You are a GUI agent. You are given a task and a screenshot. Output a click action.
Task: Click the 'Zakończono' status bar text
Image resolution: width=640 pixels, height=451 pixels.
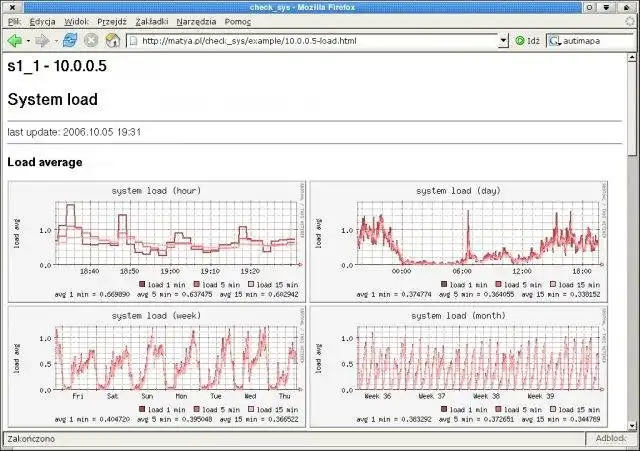(31, 439)
